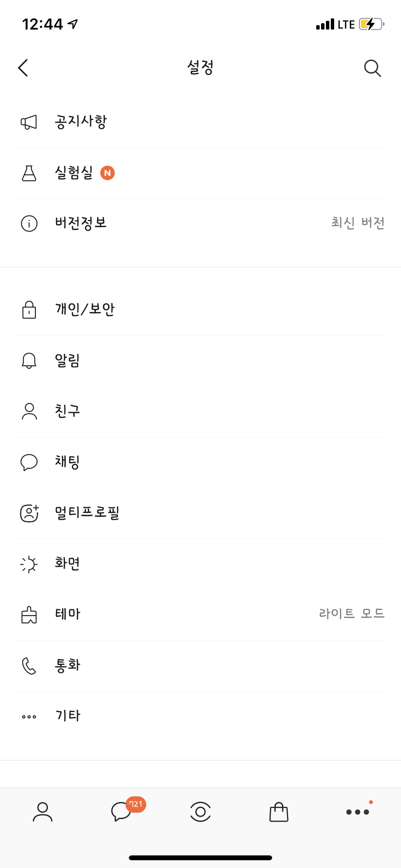The height and width of the screenshot is (868, 401).
Task: Switch to the view tab with eye icon
Action: 200,812
